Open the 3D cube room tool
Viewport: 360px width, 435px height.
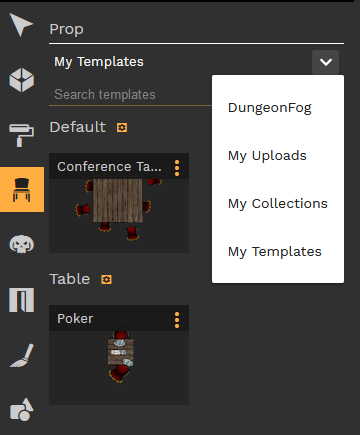(22, 80)
